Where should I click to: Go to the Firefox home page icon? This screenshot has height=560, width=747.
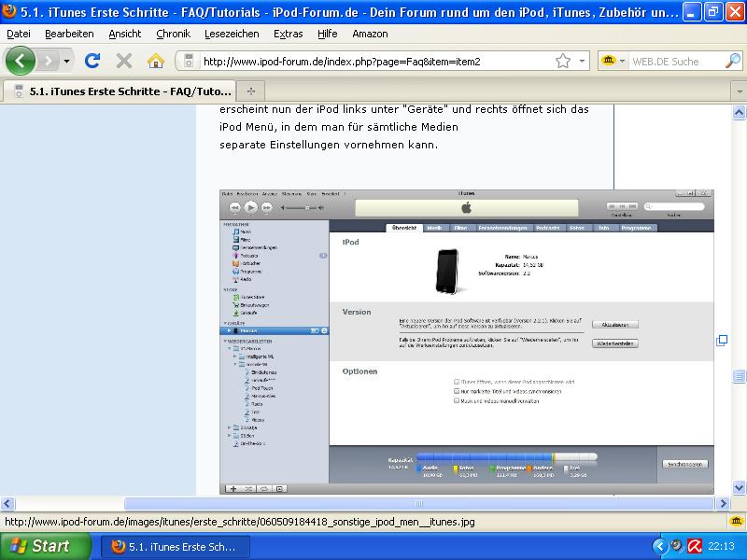pyautogui.click(x=155, y=61)
